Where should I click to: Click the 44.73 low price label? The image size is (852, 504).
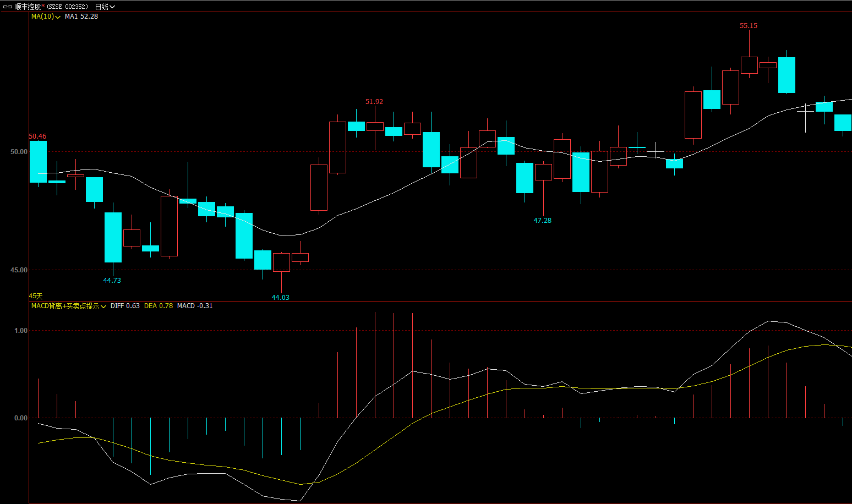(x=112, y=281)
